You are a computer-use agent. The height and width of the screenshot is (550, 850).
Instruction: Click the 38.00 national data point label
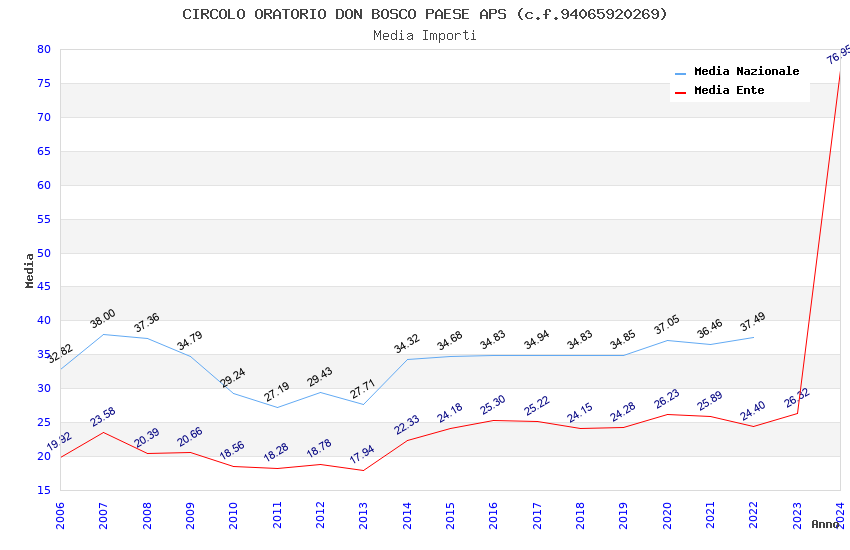pyautogui.click(x=102, y=319)
